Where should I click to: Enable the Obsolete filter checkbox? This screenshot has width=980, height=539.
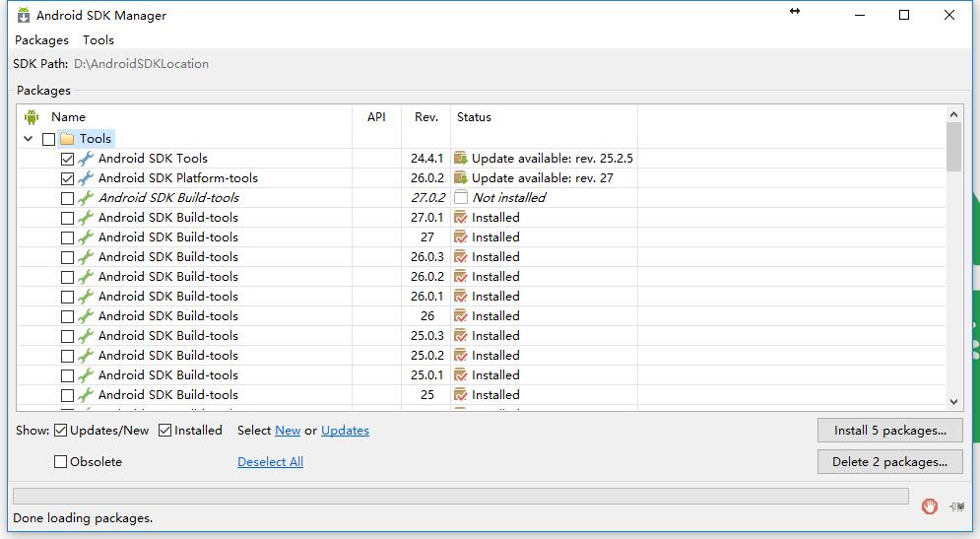tap(61, 461)
